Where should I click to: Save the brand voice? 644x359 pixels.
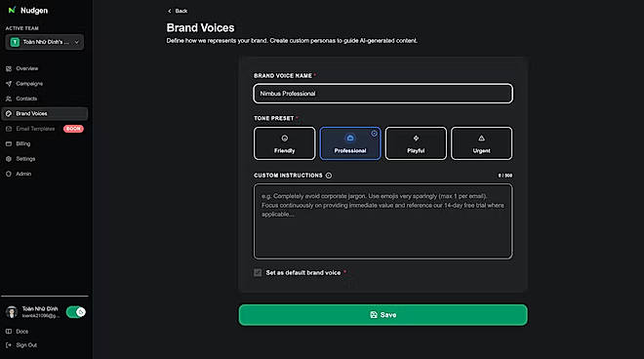(x=382, y=315)
